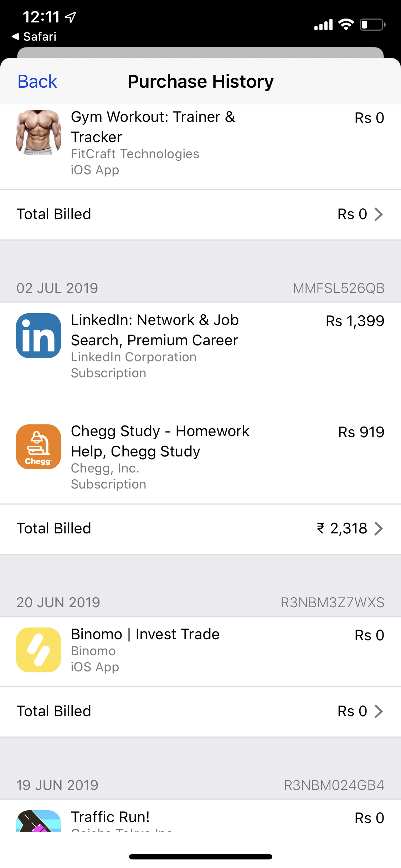Open the Traffic Run! app icon
The width and height of the screenshot is (401, 868).
click(x=38, y=821)
